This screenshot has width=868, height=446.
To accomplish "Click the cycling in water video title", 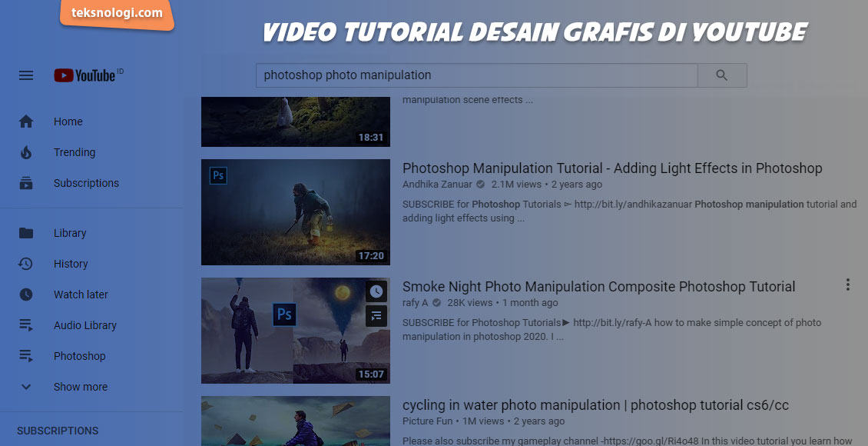I will pyautogui.click(x=595, y=405).
